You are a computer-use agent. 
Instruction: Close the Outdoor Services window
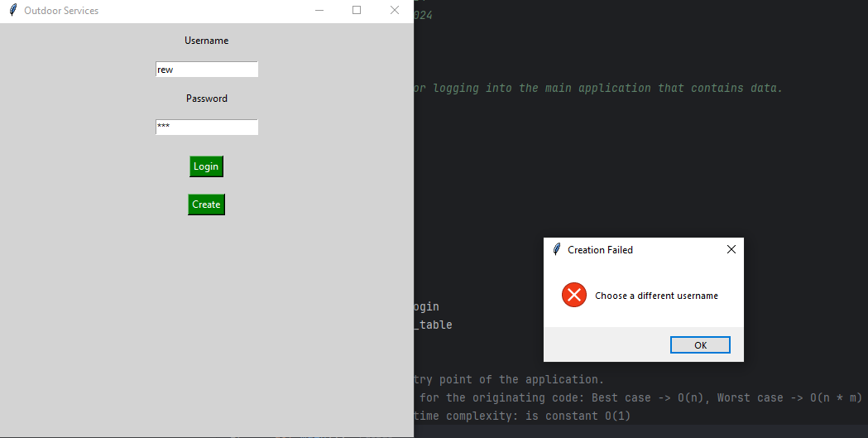point(394,10)
